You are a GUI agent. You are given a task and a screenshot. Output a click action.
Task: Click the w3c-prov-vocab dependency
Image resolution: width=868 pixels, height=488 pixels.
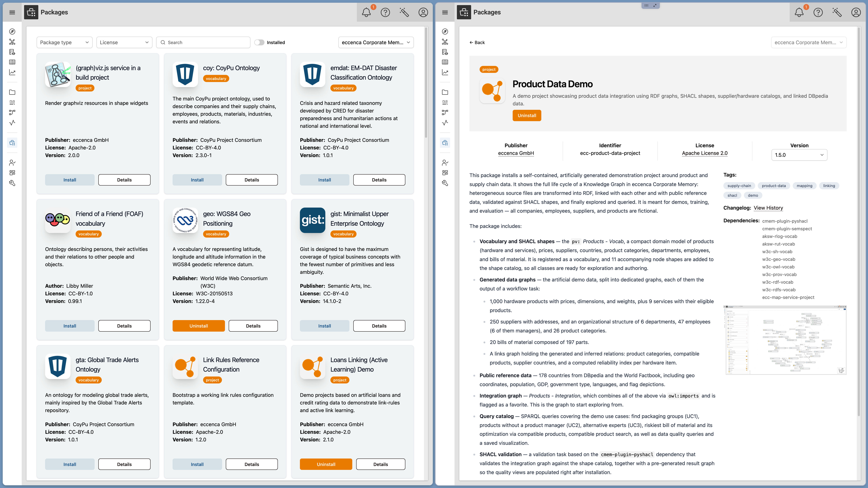click(x=779, y=274)
